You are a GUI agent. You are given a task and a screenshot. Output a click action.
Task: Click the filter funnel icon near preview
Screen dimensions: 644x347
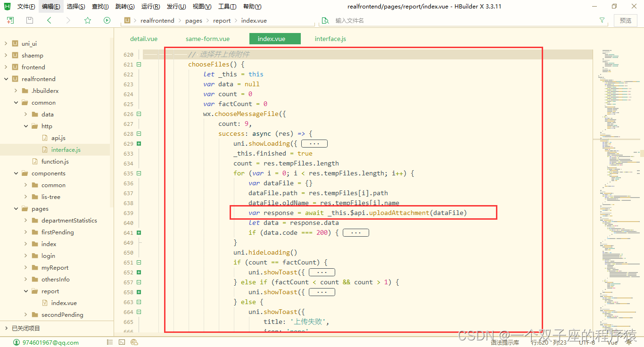[x=602, y=20]
